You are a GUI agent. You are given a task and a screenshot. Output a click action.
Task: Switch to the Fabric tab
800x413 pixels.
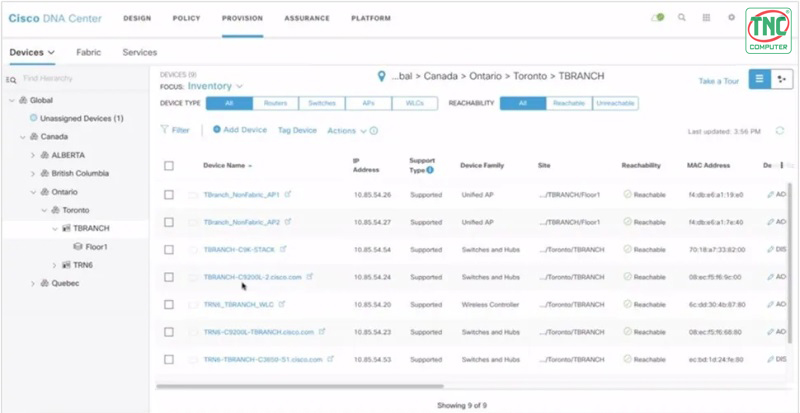[x=89, y=52]
